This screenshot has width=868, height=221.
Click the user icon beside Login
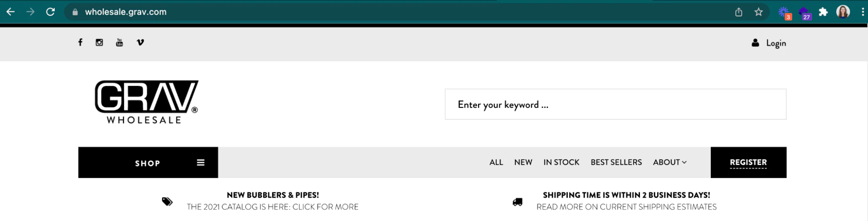pyautogui.click(x=756, y=43)
